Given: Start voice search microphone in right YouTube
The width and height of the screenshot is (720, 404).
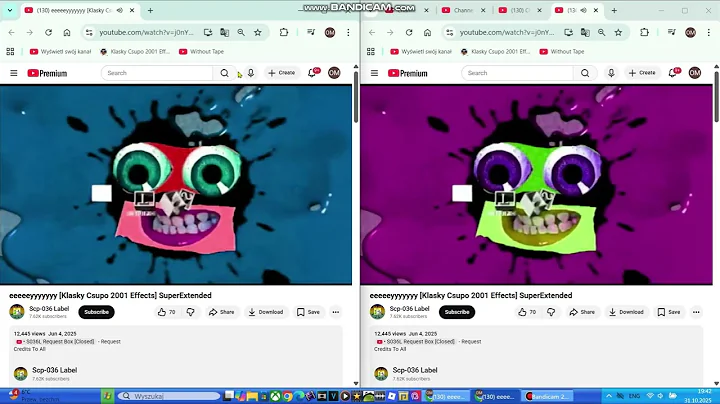Looking at the screenshot, I should tap(611, 73).
